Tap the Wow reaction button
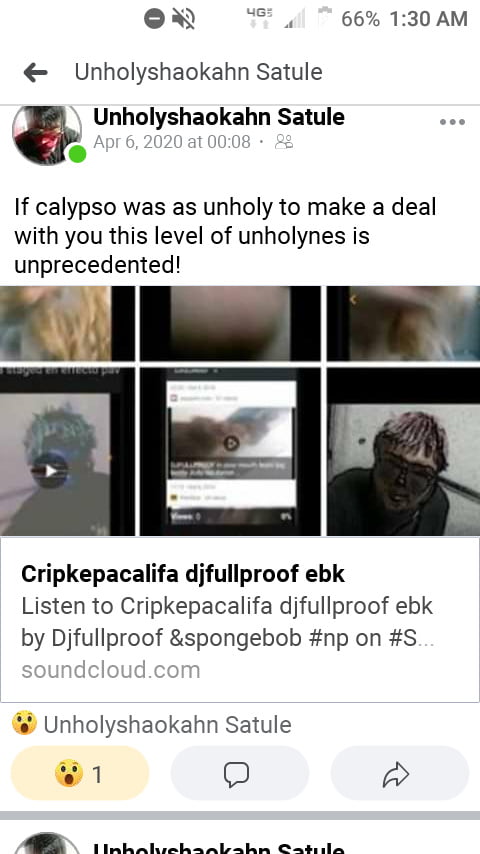Viewport: 480px width, 854px height. click(80, 773)
